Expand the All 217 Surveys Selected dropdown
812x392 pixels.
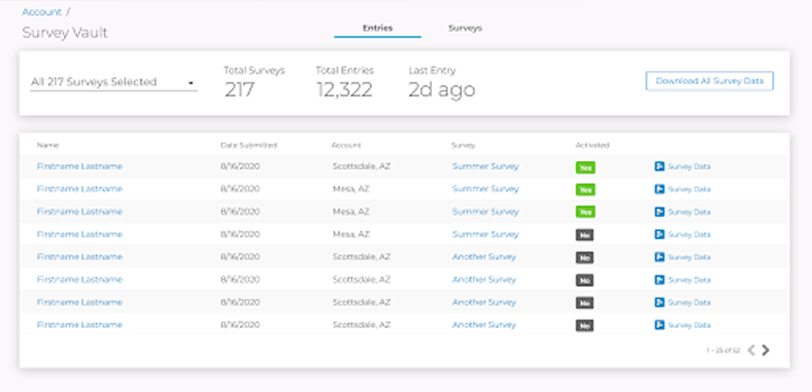[x=114, y=82]
